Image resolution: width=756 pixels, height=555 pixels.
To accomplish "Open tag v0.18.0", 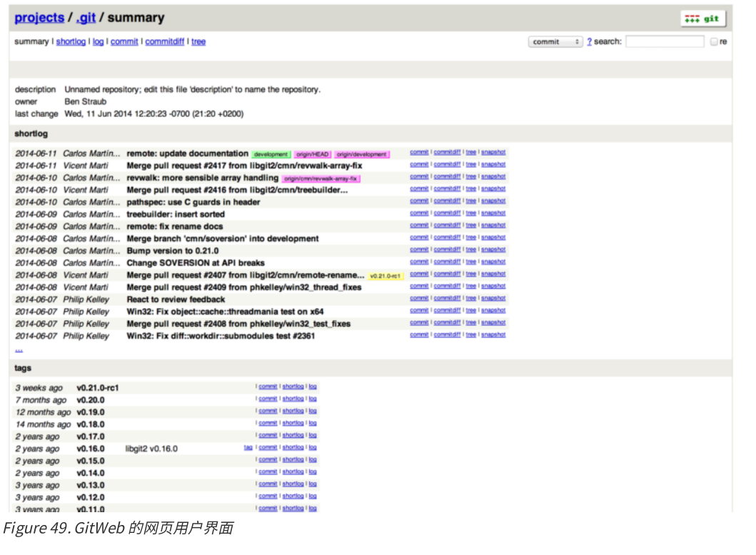I will (91, 424).
